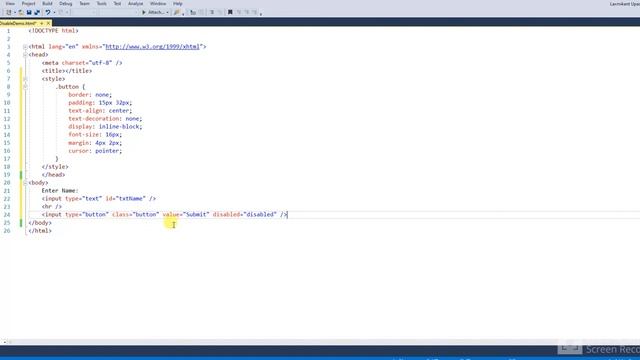Click the Undo toolbar icon
The height and width of the screenshot is (360, 640).
(x=48, y=12)
